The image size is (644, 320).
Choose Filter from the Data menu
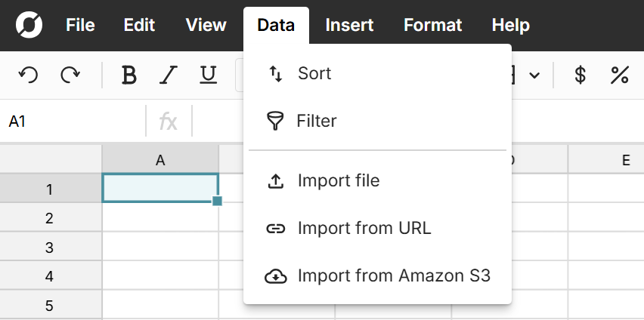316,121
